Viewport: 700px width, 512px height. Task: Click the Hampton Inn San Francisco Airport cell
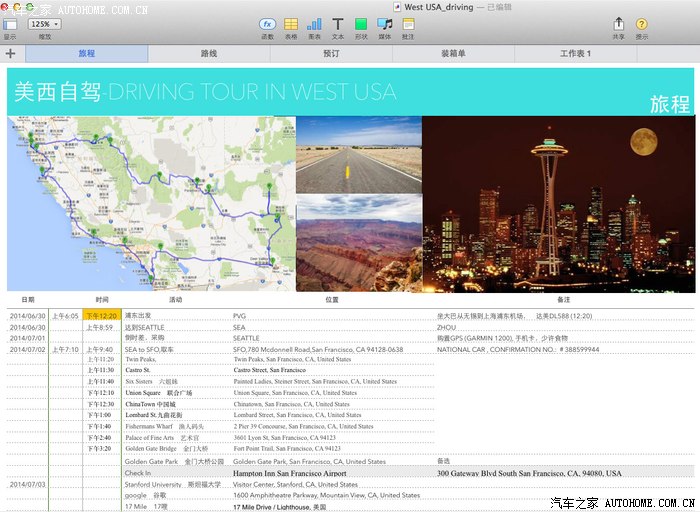pos(290,473)
